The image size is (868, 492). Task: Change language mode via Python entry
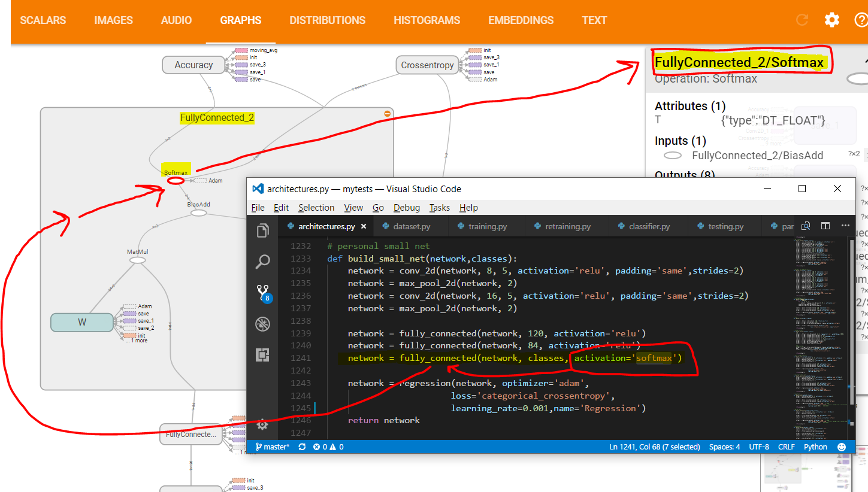coord(815,447)
